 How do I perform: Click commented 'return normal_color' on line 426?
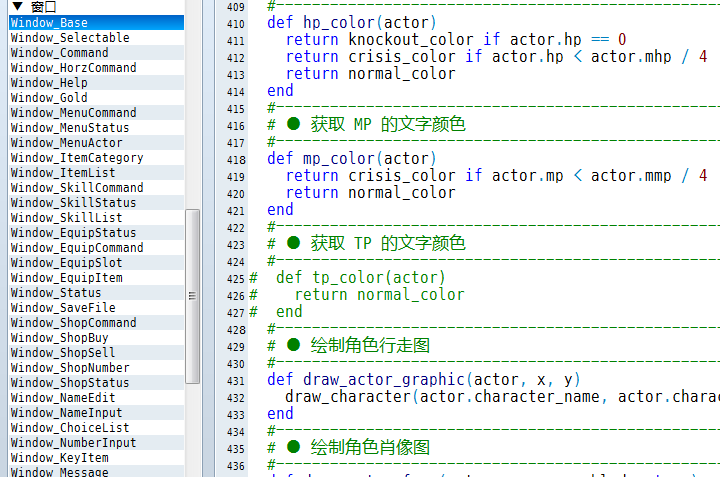pos(379,294)
